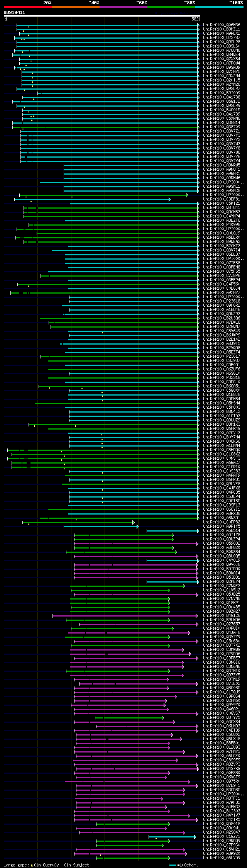Click the UniRef100_C7NQF3 label
247x868 pixels.
coord(222,586)
